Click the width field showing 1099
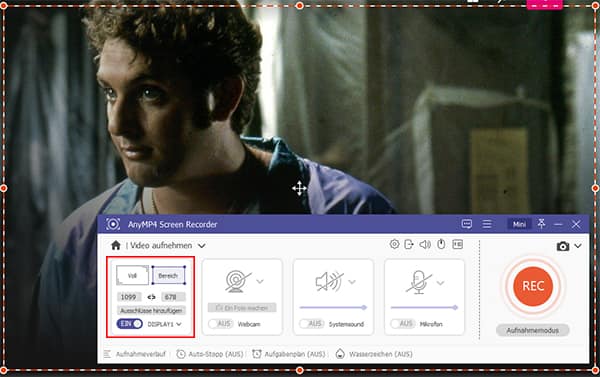 click(129, 297)
